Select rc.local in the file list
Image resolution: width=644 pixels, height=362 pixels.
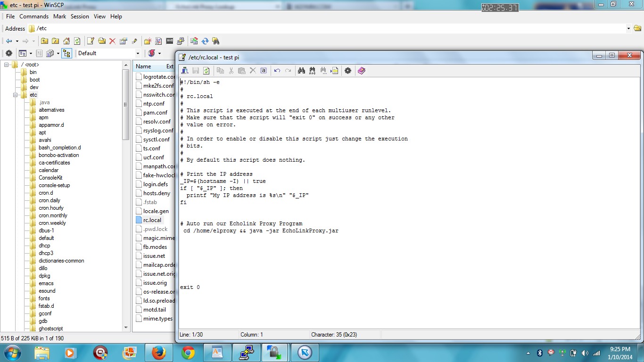[152, 220]
